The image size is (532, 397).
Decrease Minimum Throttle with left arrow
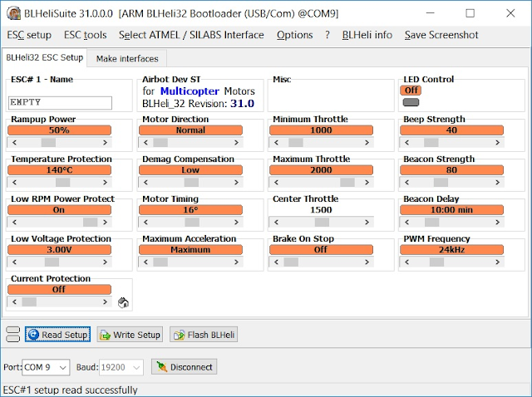click(276, 143)
